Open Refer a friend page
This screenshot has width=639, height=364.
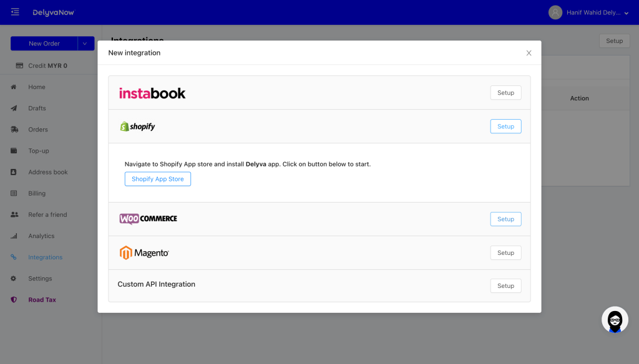[47, 214]
